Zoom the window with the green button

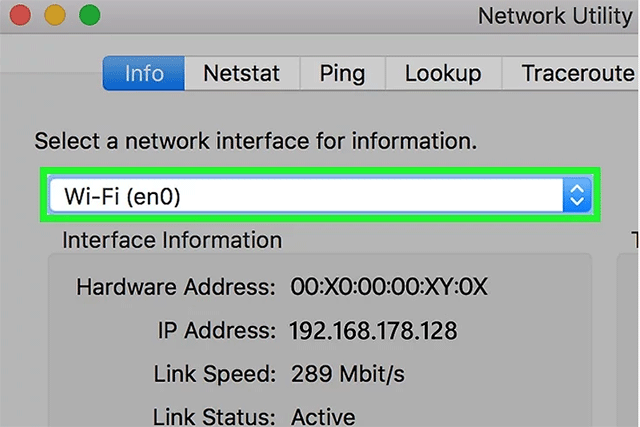[x=89, y=15]
